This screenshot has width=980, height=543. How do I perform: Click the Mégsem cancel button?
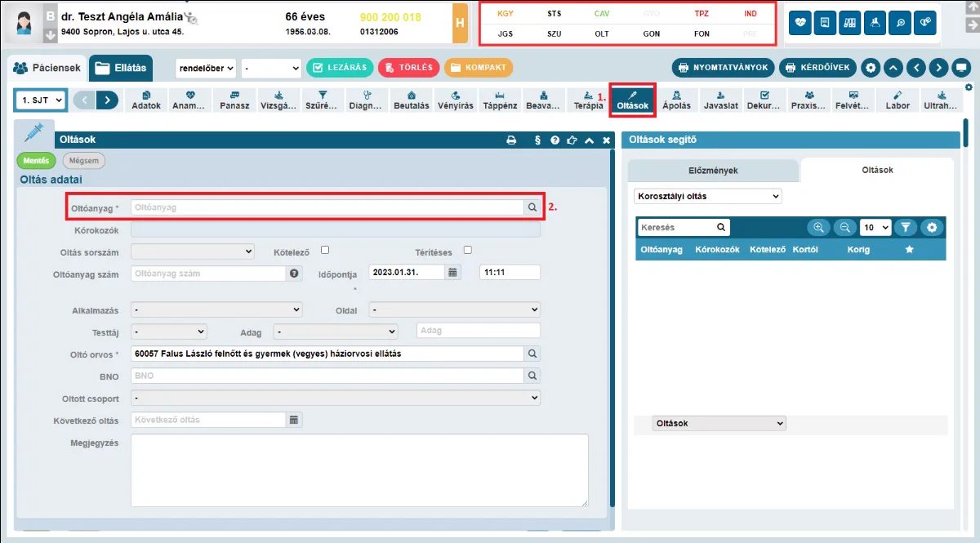84,161
